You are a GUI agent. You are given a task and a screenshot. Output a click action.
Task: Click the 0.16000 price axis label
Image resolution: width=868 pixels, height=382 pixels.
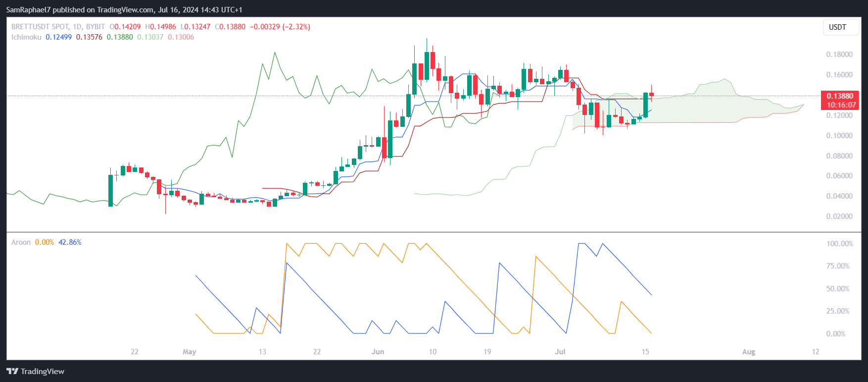point(839,75)
